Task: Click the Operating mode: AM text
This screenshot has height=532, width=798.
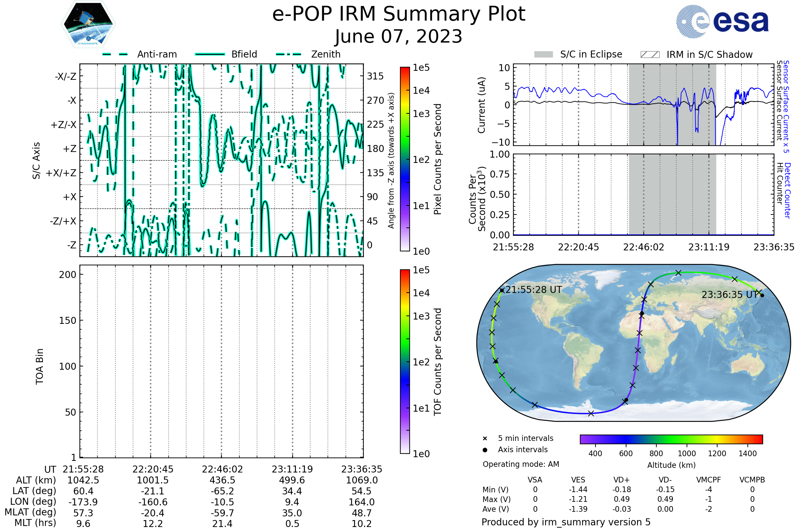Action: [x=521, y=464]
